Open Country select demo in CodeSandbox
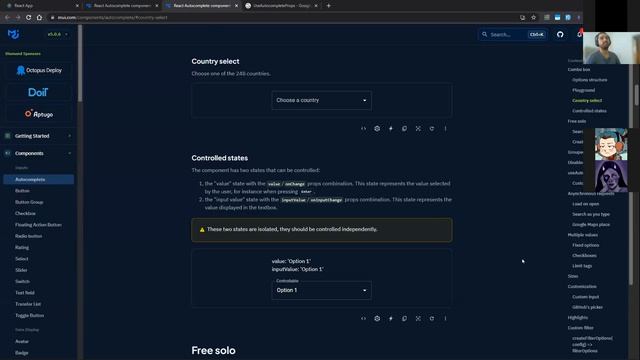Viewport: 640px width, 360px height. pyautogui.click(x=377, y=129)
